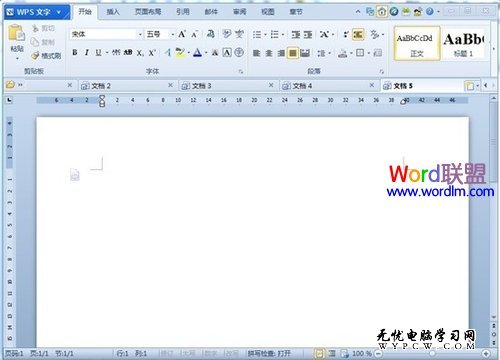
Task: Expand font color dropdown arrow
Action: (x=206, y=53)
